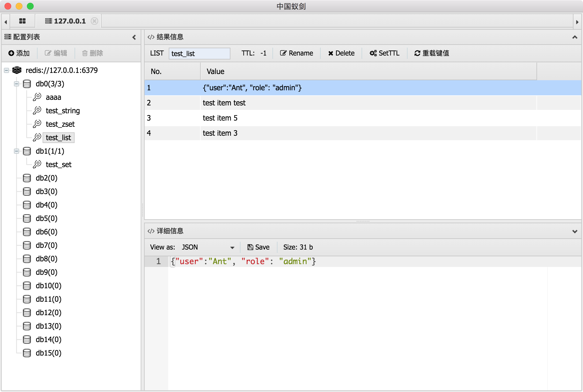The width and height of the screenshot is (583, 392).
Task: Click the test_list key name field
Action: (199, 53)
